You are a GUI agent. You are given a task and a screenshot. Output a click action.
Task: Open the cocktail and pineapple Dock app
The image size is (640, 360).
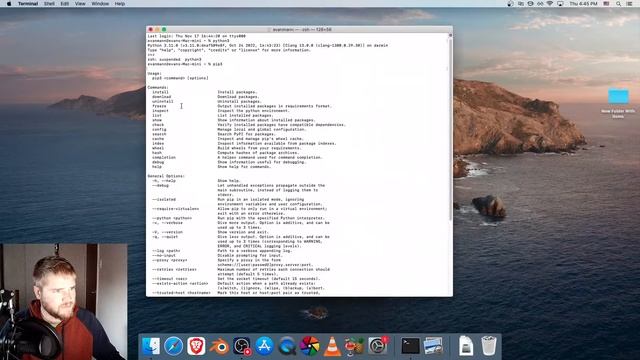354,346
